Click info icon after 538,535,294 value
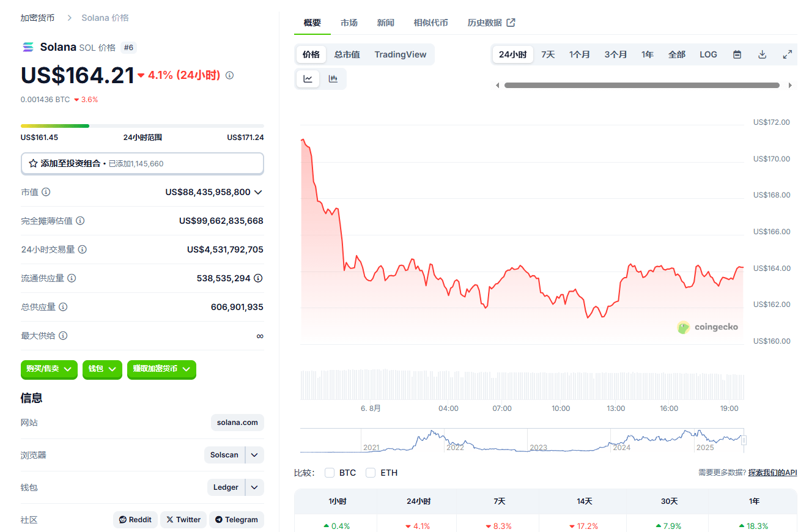 point(259,278)
